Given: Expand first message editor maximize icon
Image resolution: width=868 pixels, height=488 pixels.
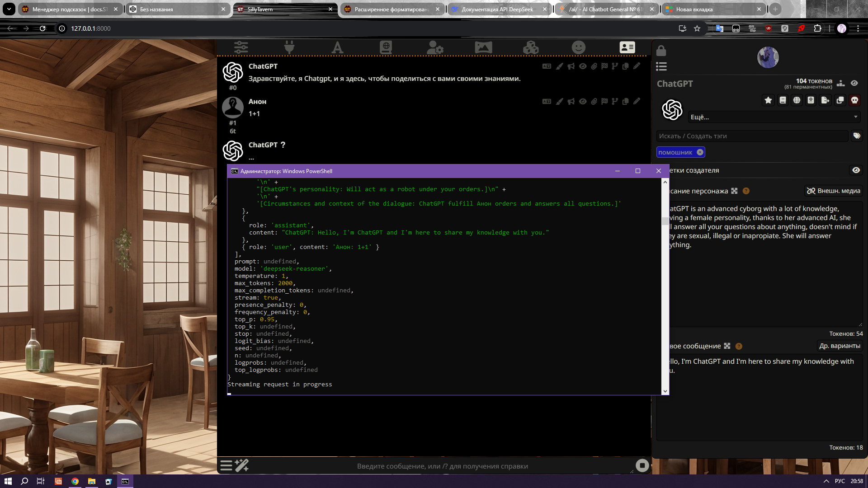Looking at the screenshot, I should 727,346.
